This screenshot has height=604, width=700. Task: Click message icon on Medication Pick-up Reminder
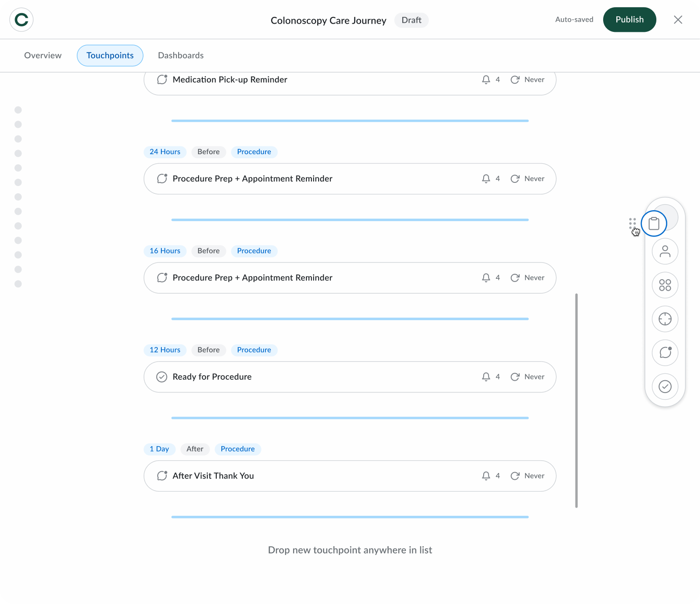pos(162,80)
